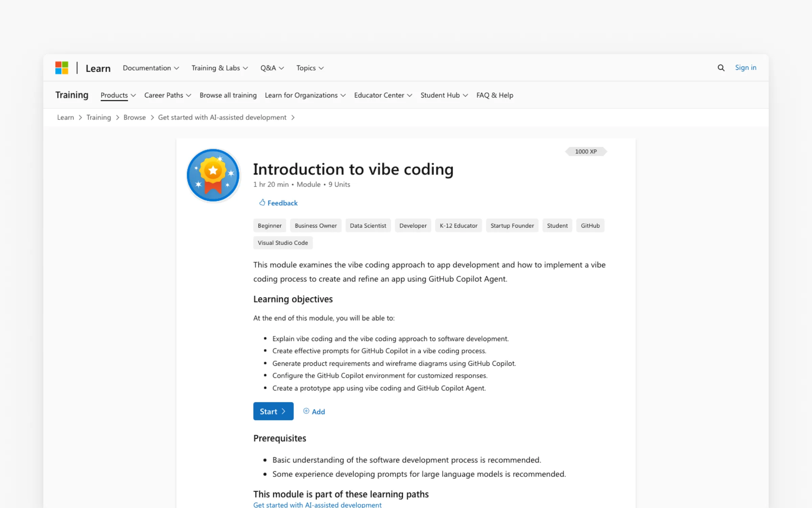The image size is (812, 508).
Task: Expand the Student Hub dropdown
Action: pyautogui.click(x=444, y=95)
